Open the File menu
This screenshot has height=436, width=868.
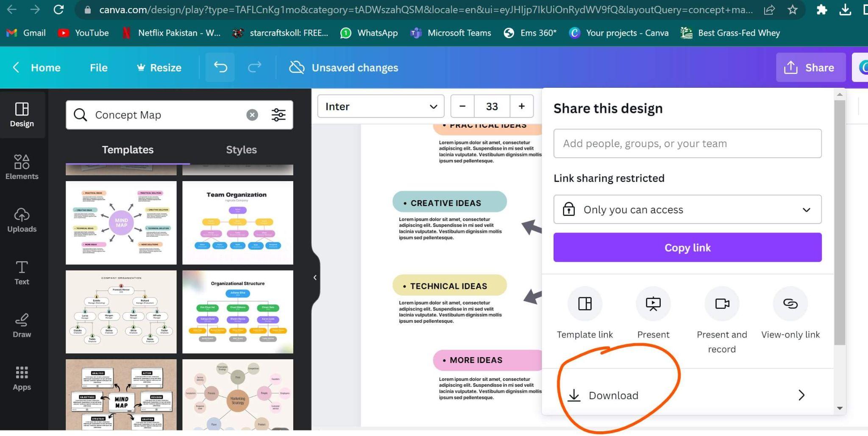pyautogui.click(x=98, y=68)
